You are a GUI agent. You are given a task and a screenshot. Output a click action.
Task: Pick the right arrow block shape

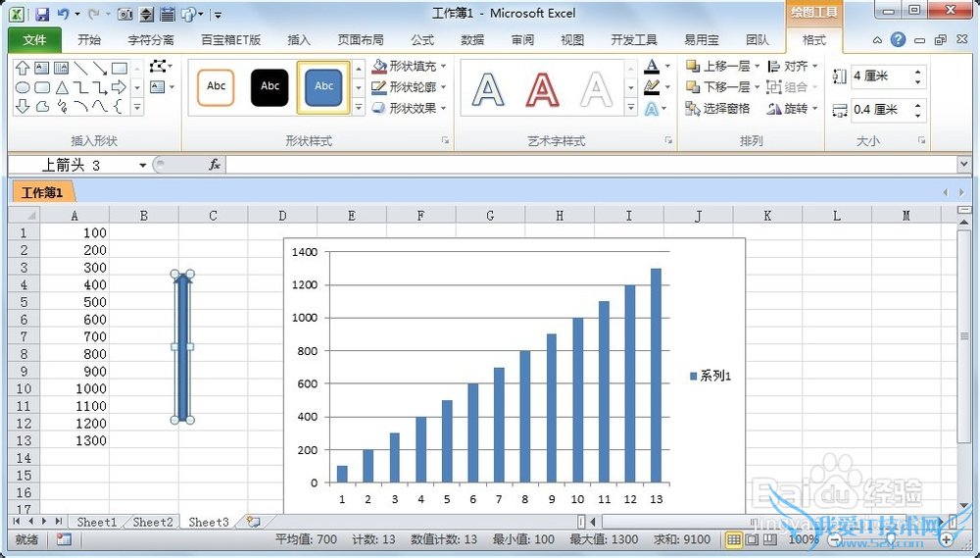(120, 87)
